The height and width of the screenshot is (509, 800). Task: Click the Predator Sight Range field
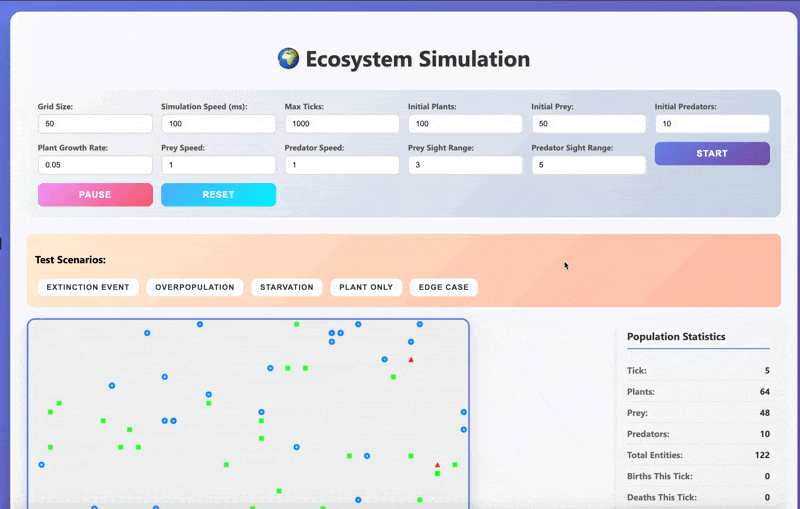click(588, 165)
